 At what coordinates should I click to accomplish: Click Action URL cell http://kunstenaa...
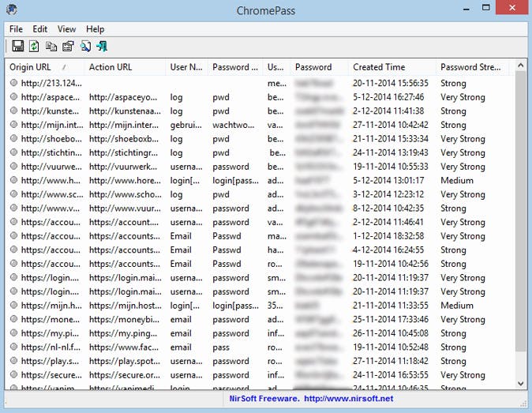click(x=125, y=111)
